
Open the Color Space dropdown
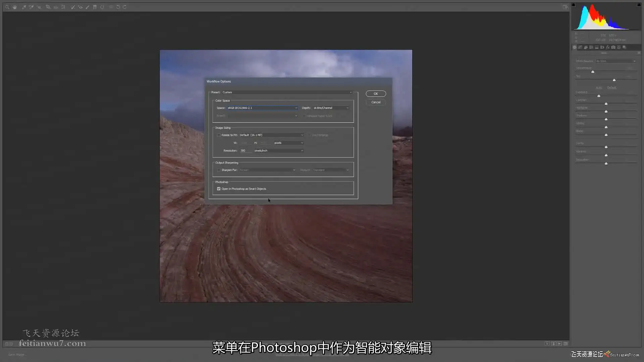(x=262, y=108)
